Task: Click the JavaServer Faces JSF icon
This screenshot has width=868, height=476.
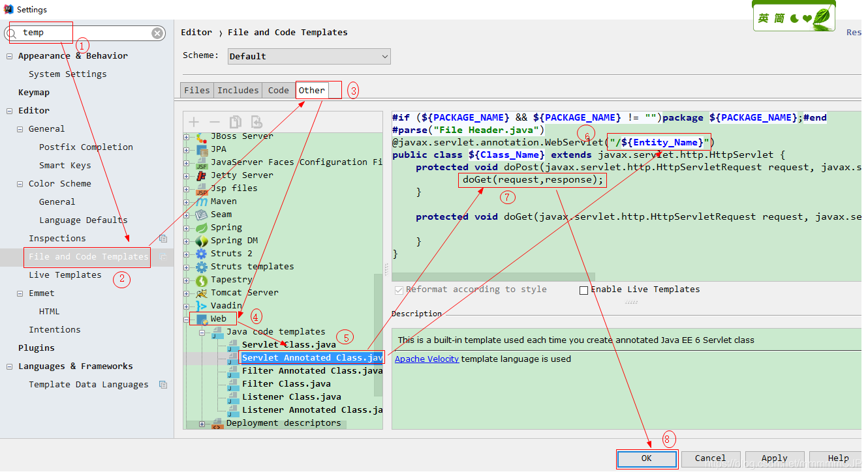Action: (x=202, y=162)
